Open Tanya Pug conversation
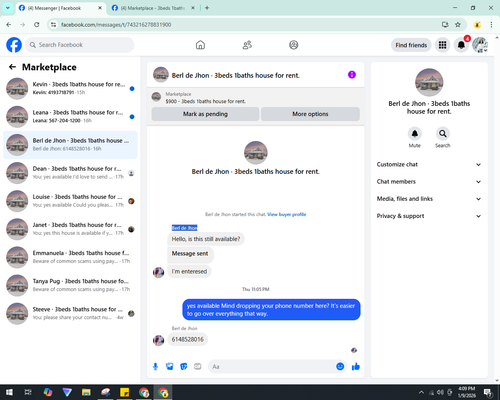The image size is (500, 400). coord(70,285)
